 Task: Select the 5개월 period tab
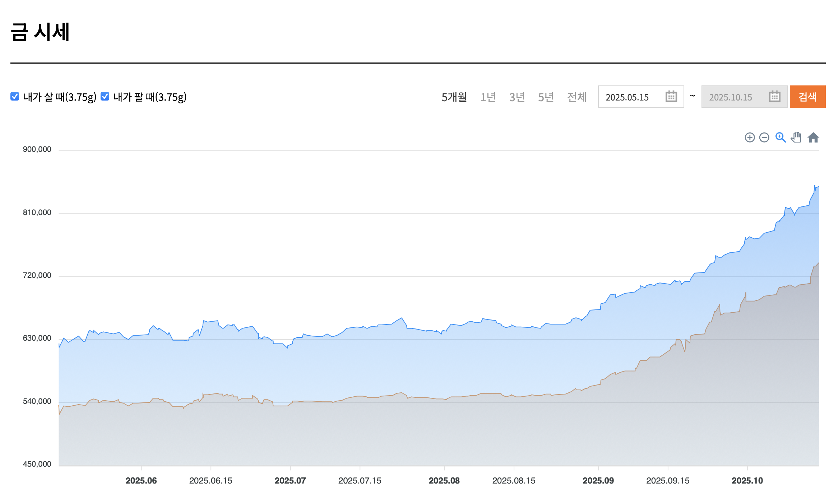coord(454,97)
